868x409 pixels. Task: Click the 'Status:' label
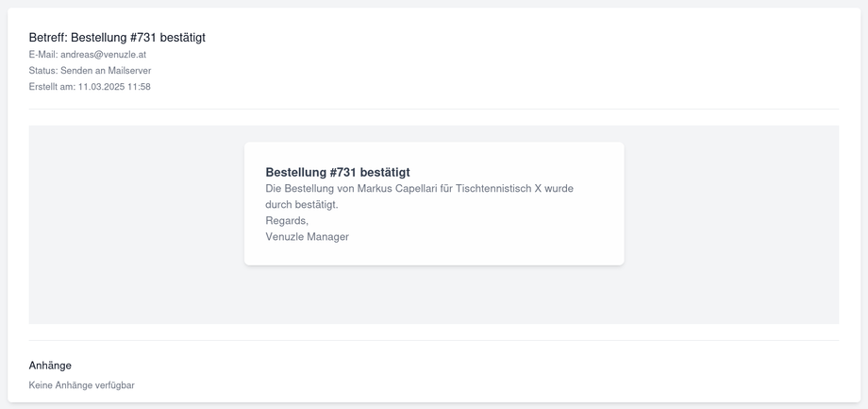click(43, 71)
